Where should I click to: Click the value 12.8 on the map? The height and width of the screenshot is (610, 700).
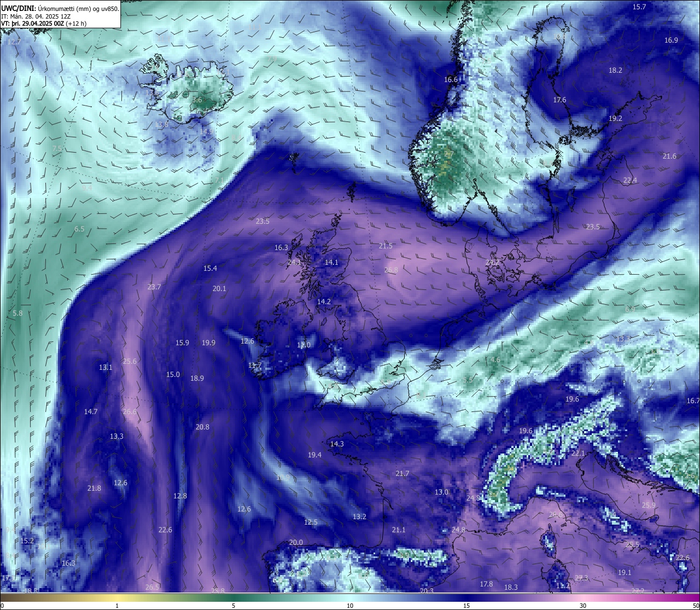click(x=180, y=496)
